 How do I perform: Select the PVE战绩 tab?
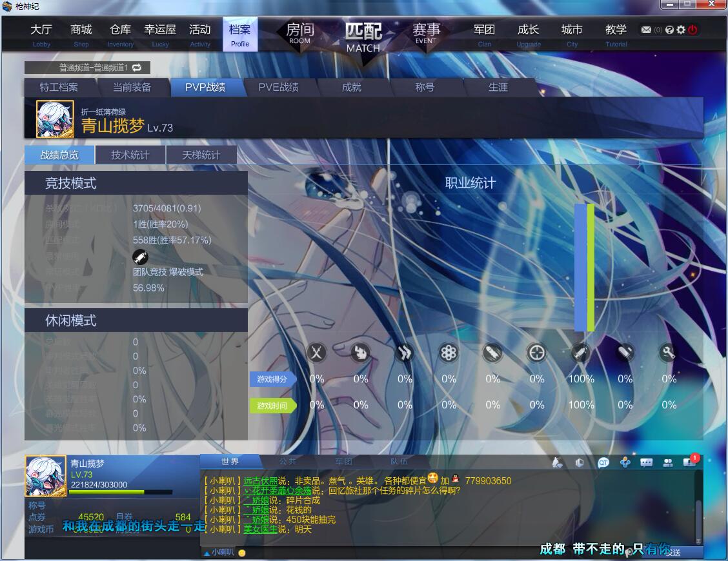tap(279, 87)
